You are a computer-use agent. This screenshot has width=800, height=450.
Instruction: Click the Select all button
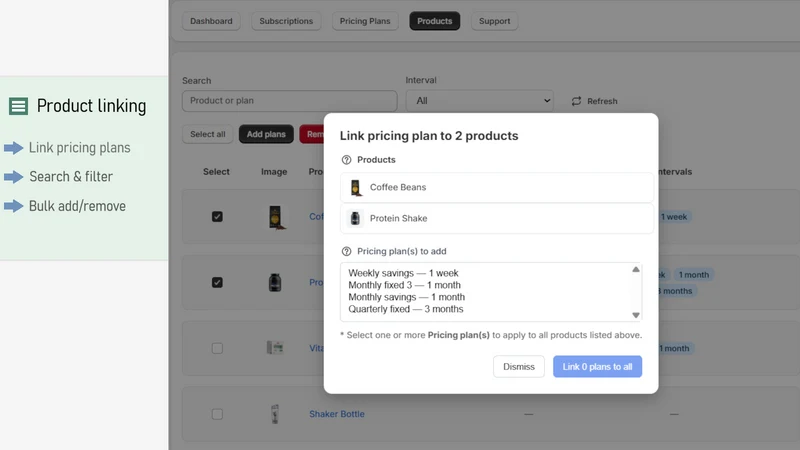pos(207,134)
